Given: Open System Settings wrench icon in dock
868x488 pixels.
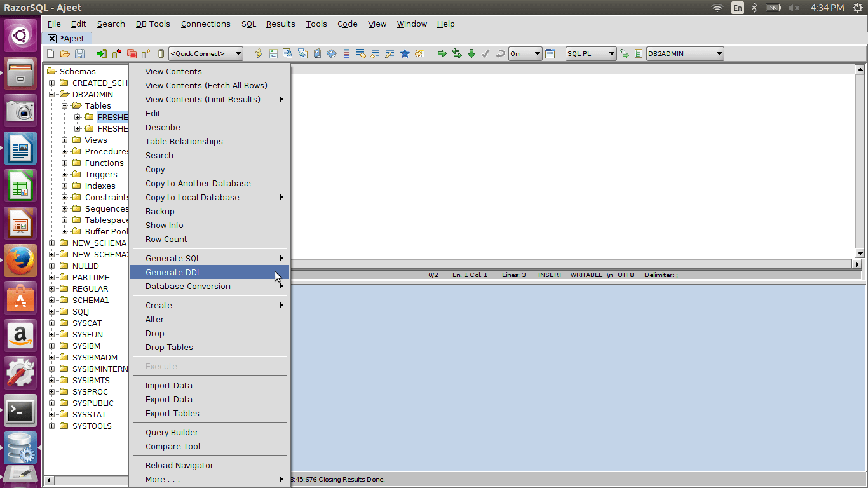Looking at the screenshot, I should coord(21,373).
